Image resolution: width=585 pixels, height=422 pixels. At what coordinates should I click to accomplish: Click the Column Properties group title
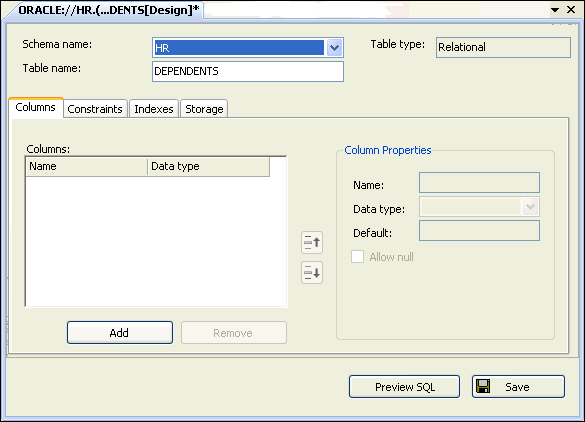click(x=388, y=150)
